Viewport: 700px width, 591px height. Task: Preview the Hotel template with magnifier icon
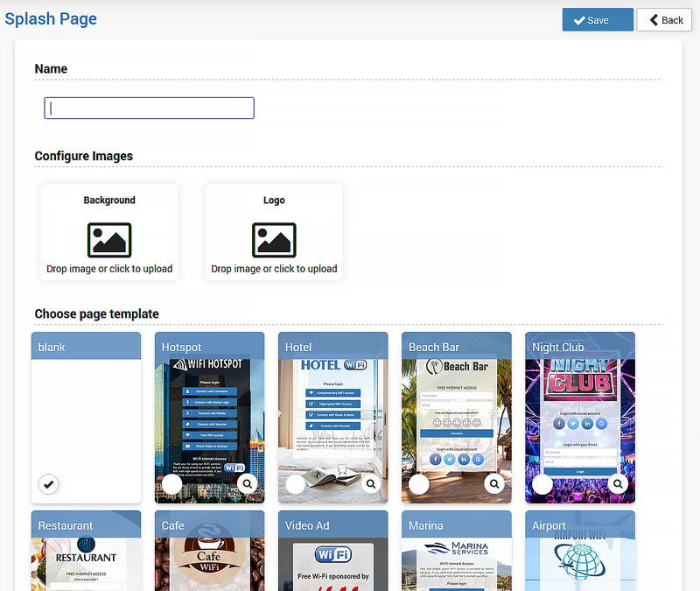[371, 484]
